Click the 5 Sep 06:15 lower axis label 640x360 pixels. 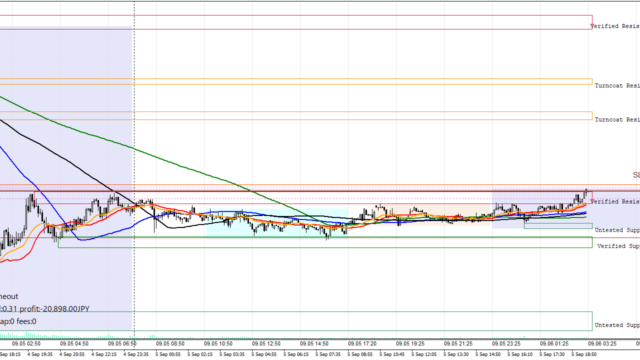[x=297, y=355]
